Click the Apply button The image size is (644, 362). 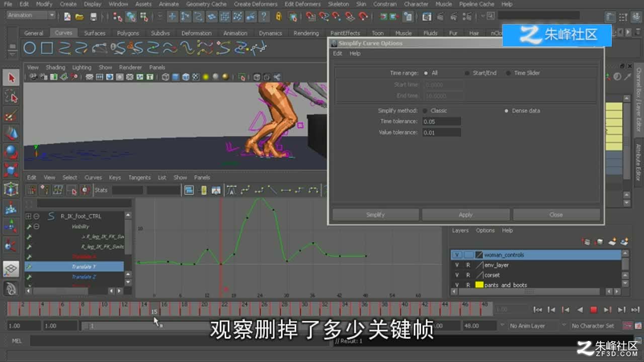click(x=465, y=215)
